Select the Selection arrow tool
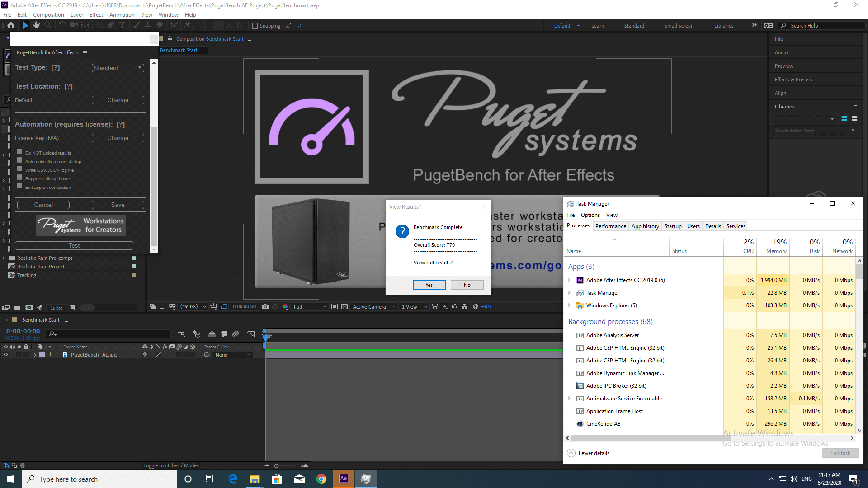 pyautogui.click(x=25, y=25)
